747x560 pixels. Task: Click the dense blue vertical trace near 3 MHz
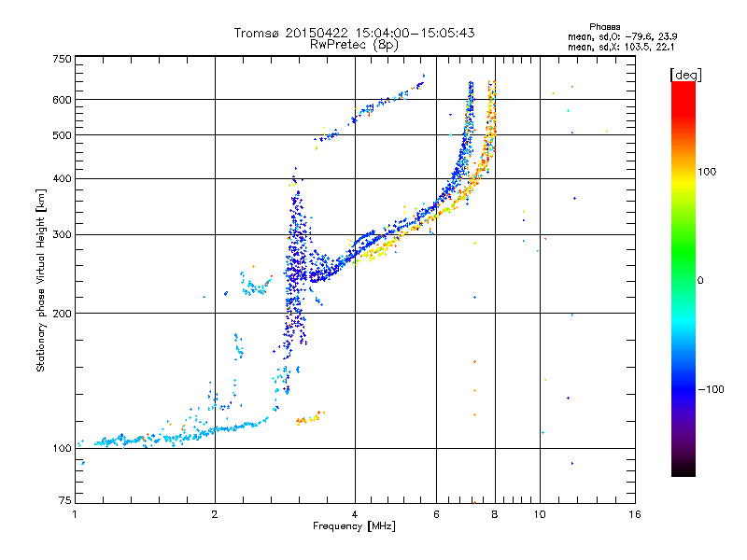click(x=296, y=267)
